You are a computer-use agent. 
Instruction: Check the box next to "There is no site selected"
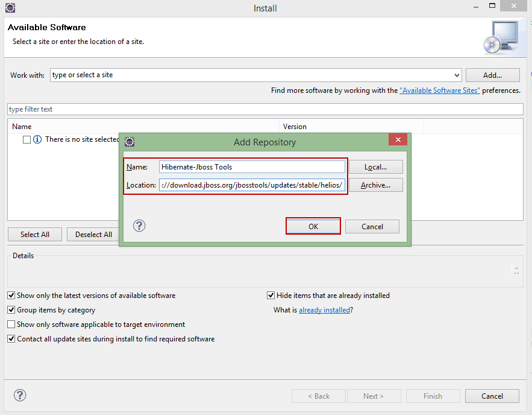click(x=27, y=139)
